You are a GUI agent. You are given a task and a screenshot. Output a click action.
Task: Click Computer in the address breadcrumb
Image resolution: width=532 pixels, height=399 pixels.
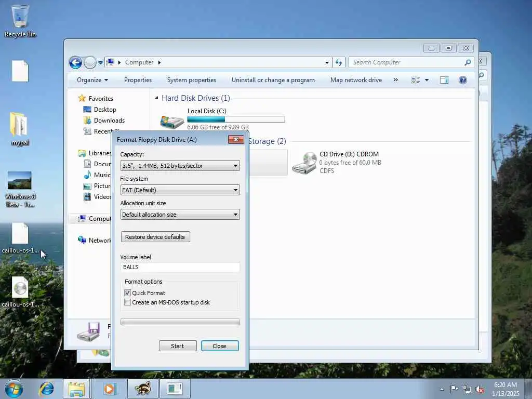pyautogui.click(x=139, y=62)
